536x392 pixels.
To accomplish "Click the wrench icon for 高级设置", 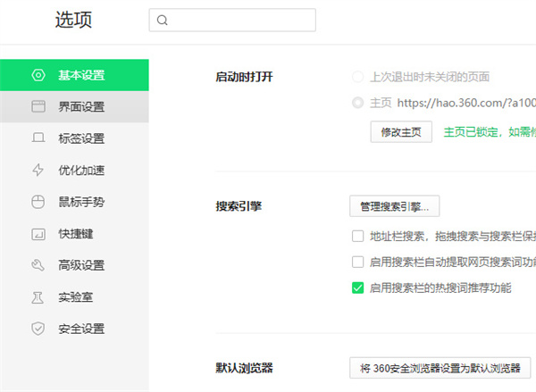I will point(38,265).
